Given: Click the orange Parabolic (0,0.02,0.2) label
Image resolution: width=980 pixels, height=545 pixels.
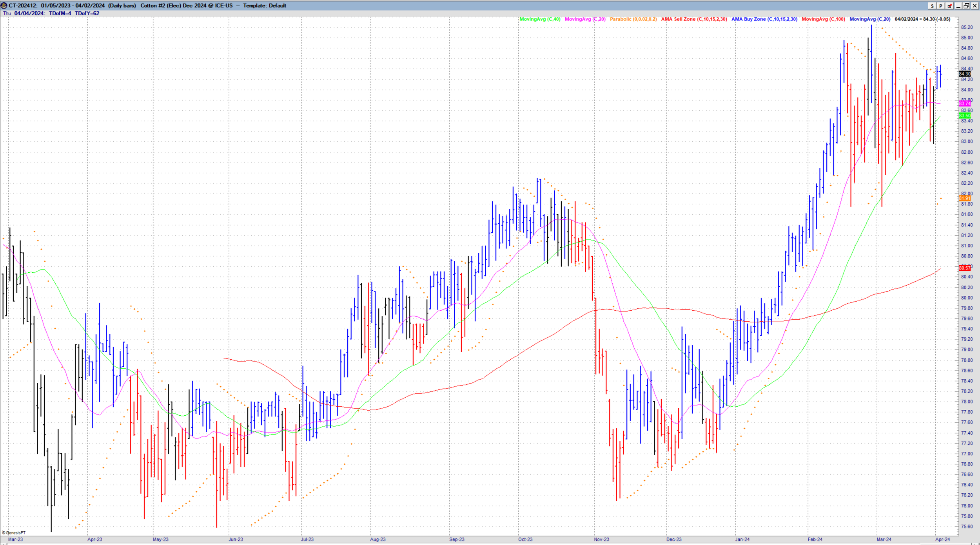Looking at the screenshot, I should tap(633, 19).
